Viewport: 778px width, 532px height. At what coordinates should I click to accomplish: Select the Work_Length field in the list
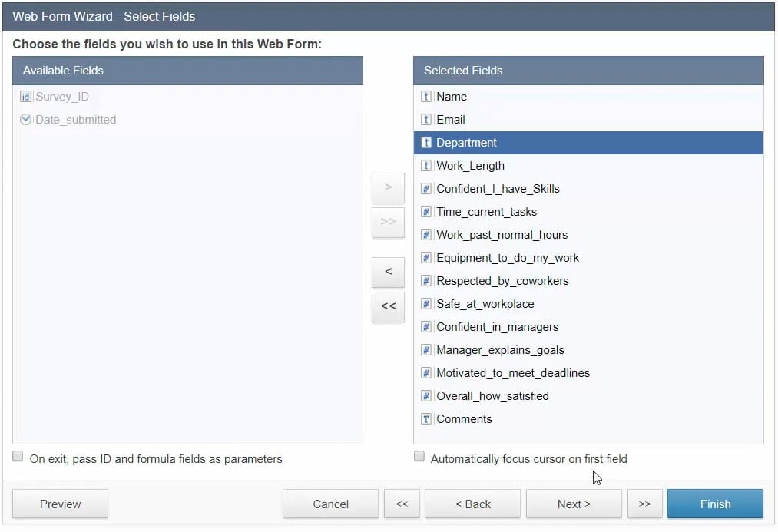tap(470, 166)
